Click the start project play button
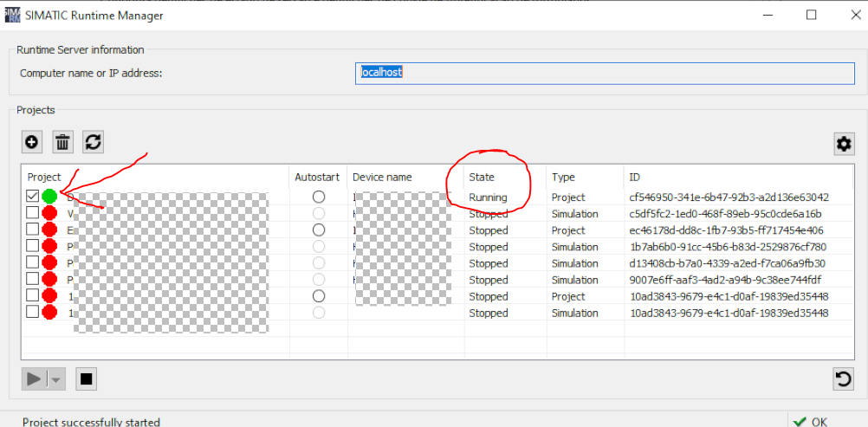Viewport: 868px width, 427px height. coord(35,378)
